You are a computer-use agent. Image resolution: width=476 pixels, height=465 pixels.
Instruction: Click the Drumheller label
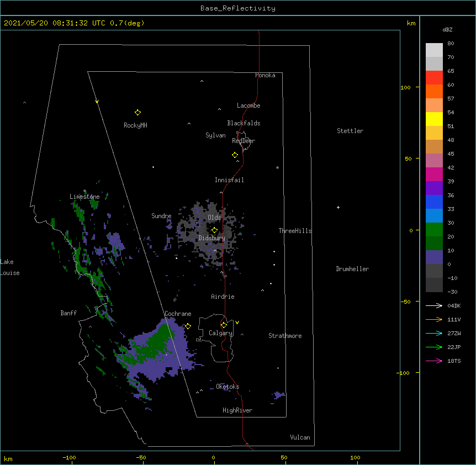pos(352,269)
